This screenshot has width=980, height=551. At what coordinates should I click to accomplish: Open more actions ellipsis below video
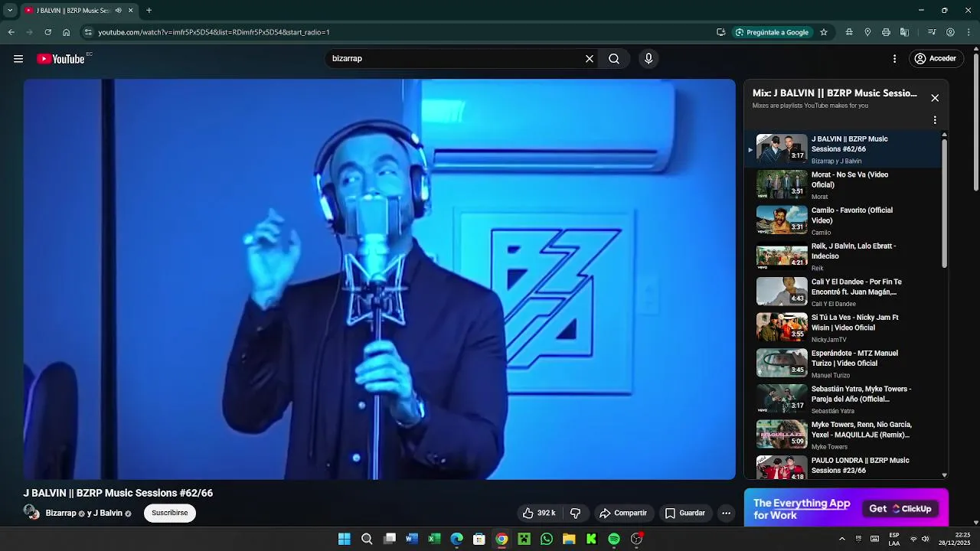(726, 513)
